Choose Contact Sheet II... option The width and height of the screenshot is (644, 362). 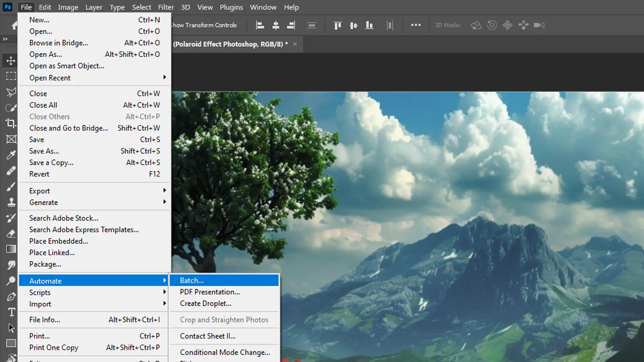tap(224, 336)
